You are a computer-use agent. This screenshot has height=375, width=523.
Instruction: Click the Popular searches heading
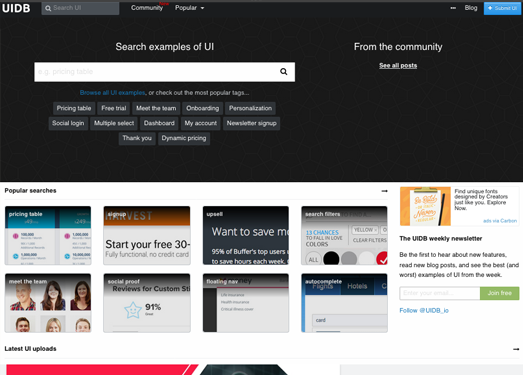pos(30,191)
